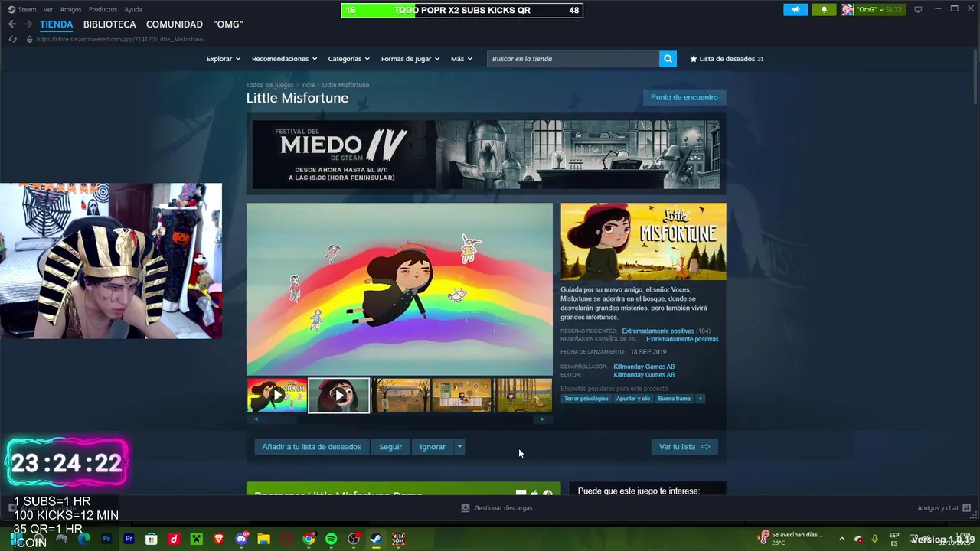Viewport: 980px width, 551px height.
Task: Open Spotify from the taskbar
Action: tap(331, 539)
